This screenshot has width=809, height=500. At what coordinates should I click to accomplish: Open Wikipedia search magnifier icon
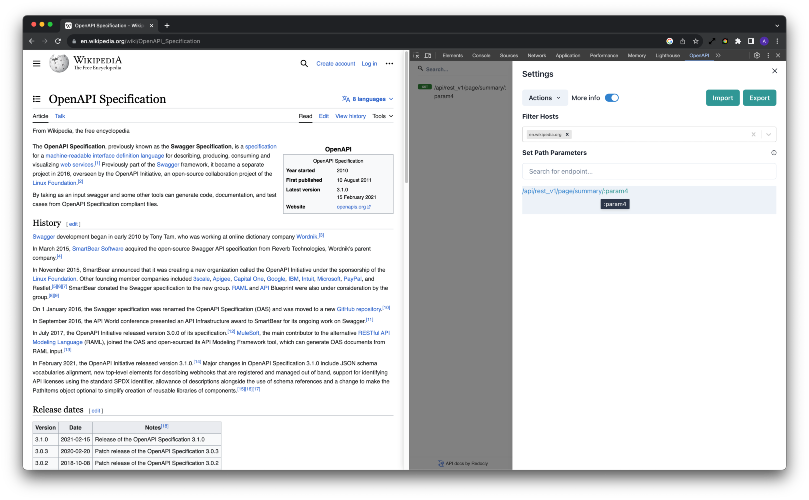click(x=304, y=63)
